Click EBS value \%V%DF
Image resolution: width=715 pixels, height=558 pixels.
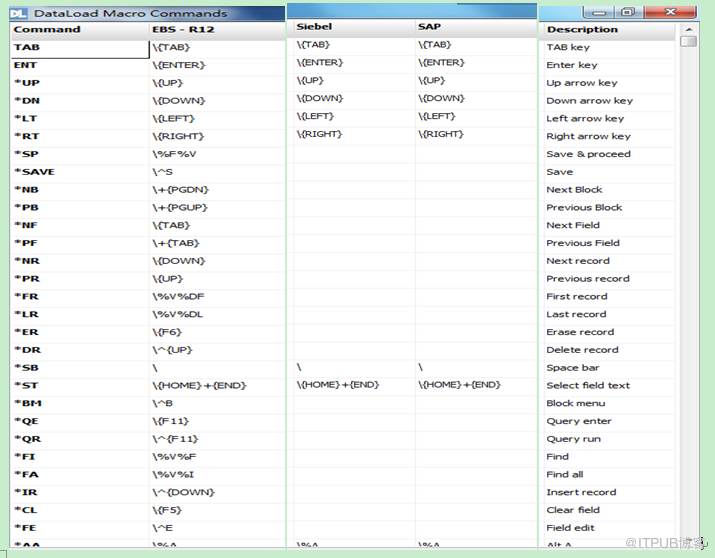point(178,296)
